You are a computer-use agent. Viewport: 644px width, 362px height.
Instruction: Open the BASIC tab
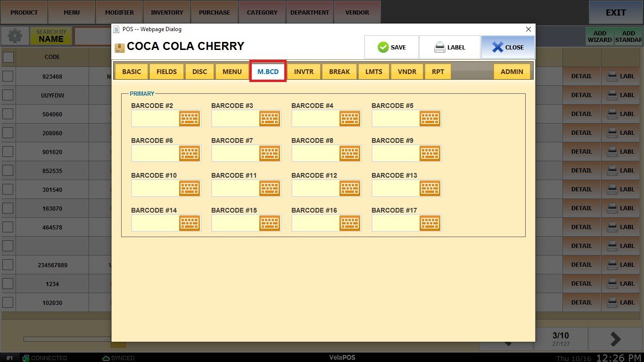[132, 72]
